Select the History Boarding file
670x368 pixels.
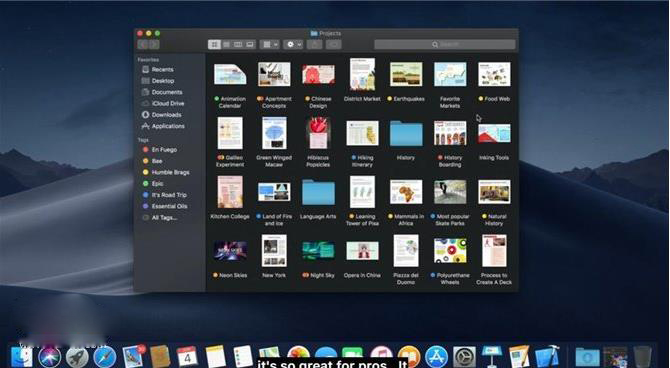[x=450, y=133]
